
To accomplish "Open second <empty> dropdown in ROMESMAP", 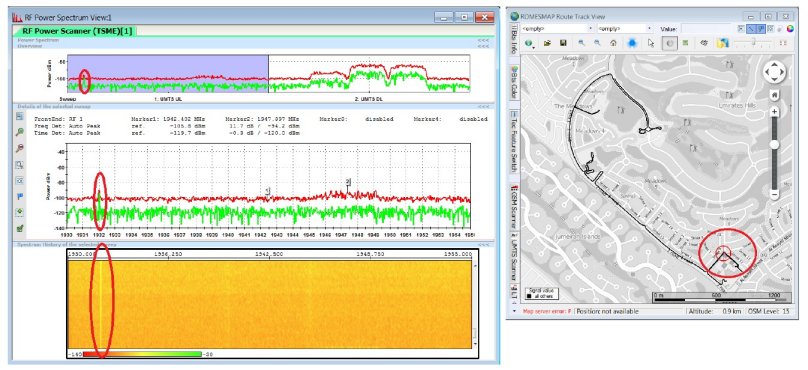I will (x=625, y=29).
